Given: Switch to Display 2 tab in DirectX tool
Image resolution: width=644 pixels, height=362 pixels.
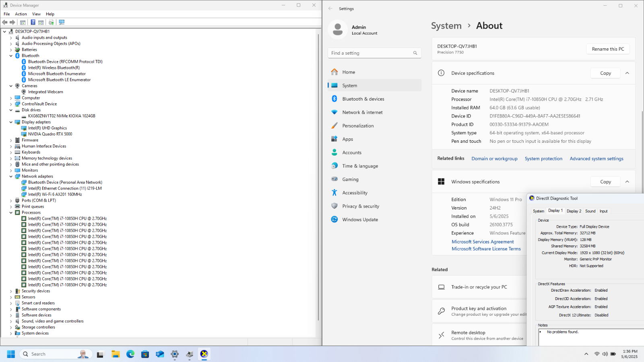Looking at the screenshot, I should coord(574,211).
